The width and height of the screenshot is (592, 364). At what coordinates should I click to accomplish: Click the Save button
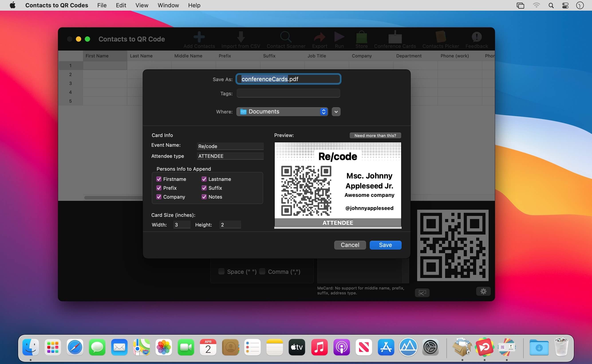(x=385, y=245)
